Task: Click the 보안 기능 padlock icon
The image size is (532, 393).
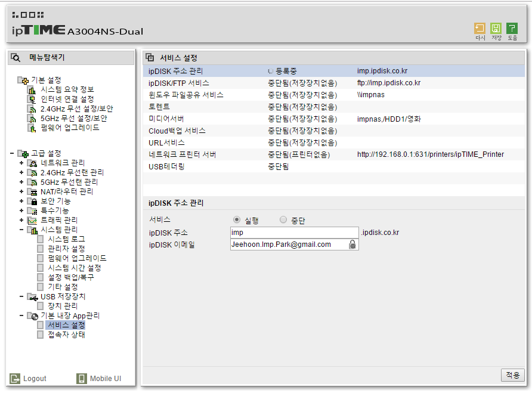Action: click(x=34, y=202)
